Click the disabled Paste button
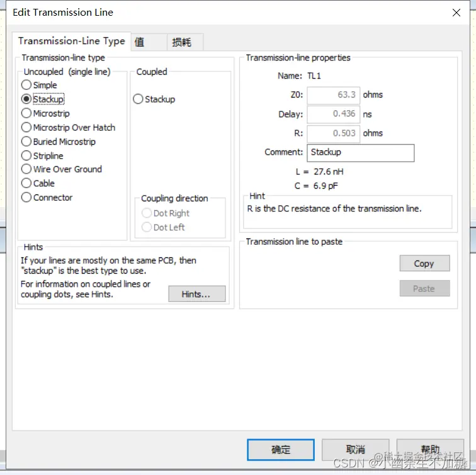 pyautogui.click(x=425, y=288)
